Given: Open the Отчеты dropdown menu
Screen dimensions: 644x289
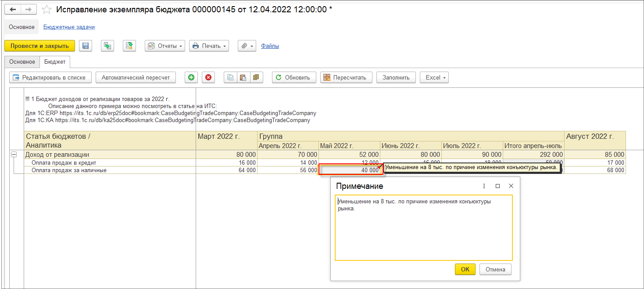Looking at the screenshot, I should point(165,46).
